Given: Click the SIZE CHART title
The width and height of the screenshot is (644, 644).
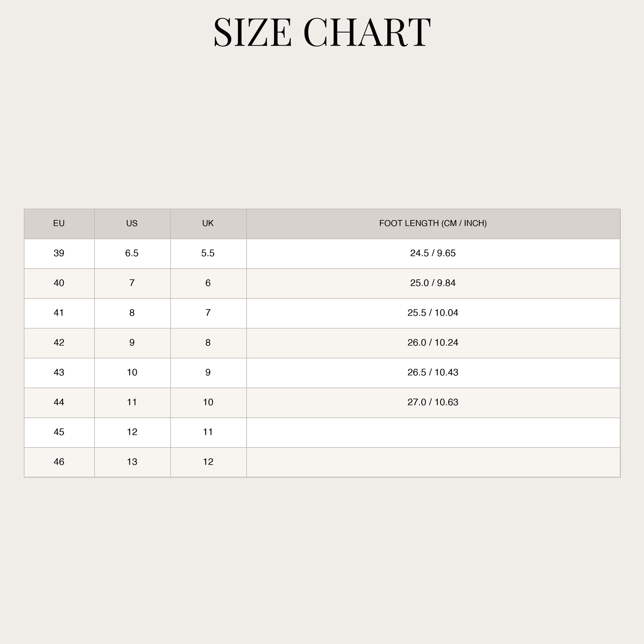Looking at the screenshot, I should (322, 32).
